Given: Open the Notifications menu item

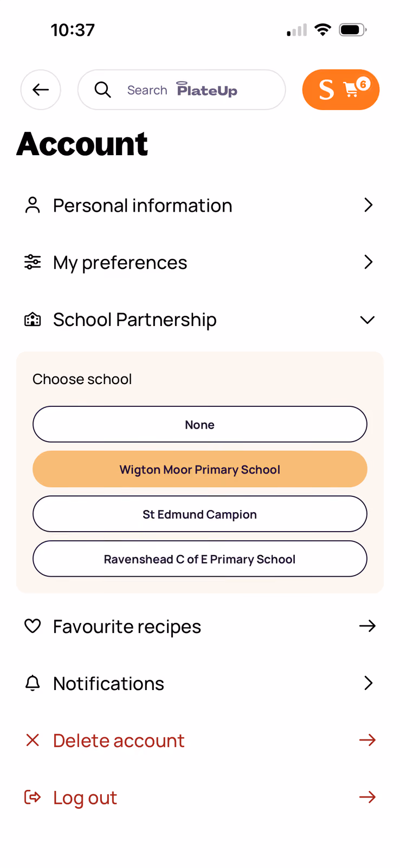Looking at the screenshot, I should click(200, 683).
